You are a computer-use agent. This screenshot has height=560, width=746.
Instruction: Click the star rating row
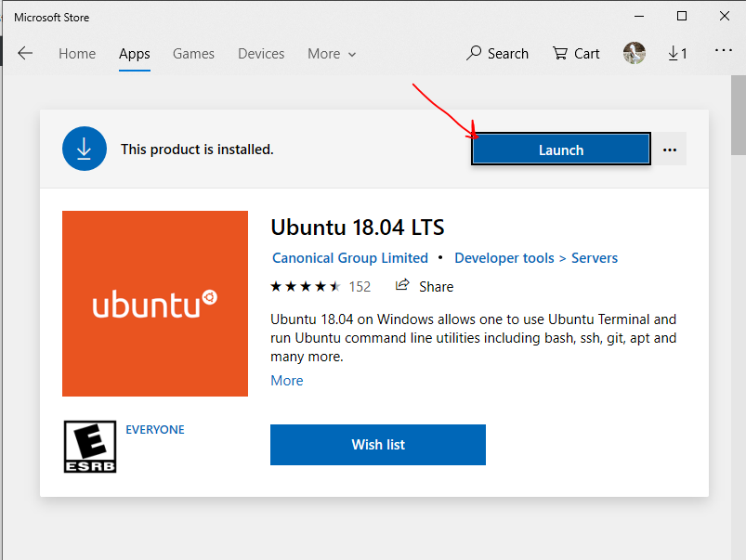click(x=306, y=286)
